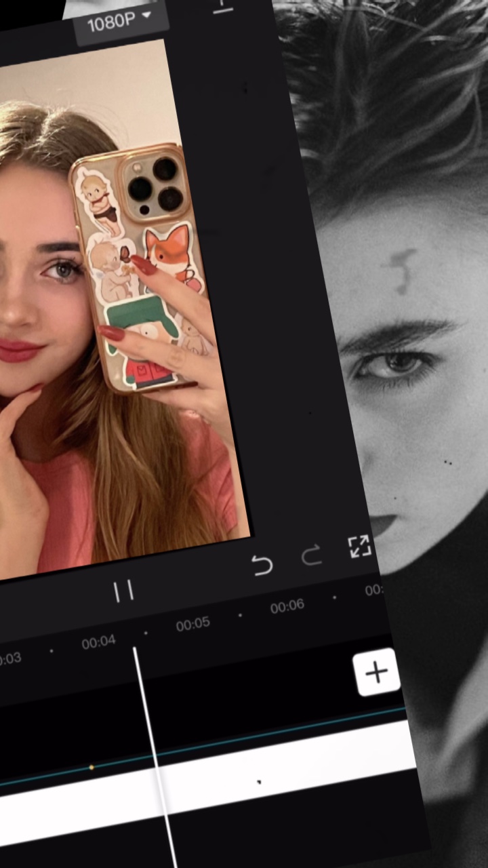488x868 pixels.
Task: Add a new clip with plus button
Action: (x=376, y=672)
